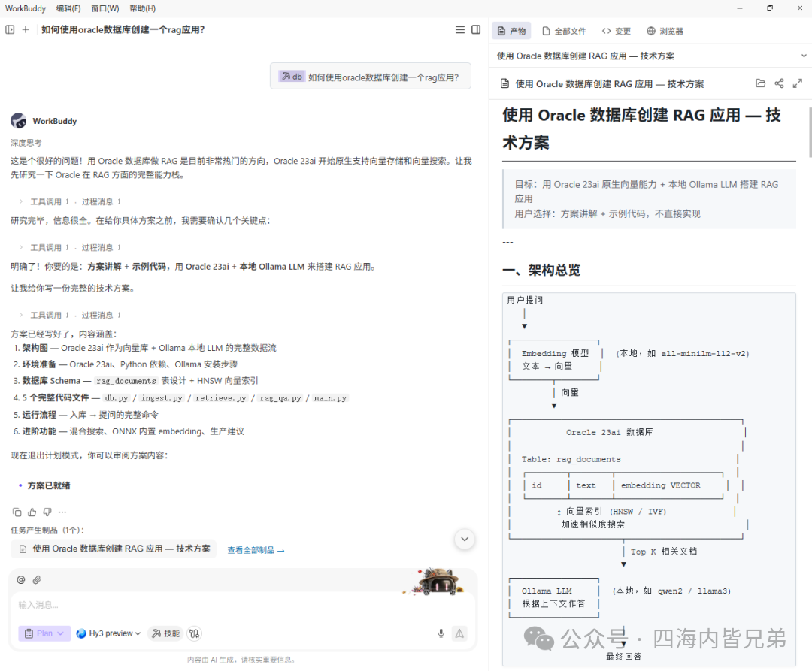
Task: Open the conversation list menu icon
Action: [x=460, y=29]
